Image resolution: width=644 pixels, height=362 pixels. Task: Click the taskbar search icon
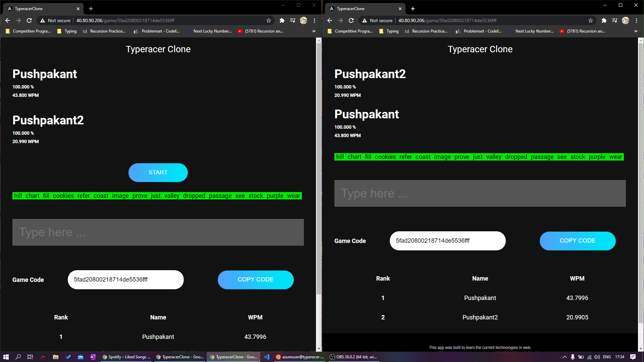pos(18,357)
